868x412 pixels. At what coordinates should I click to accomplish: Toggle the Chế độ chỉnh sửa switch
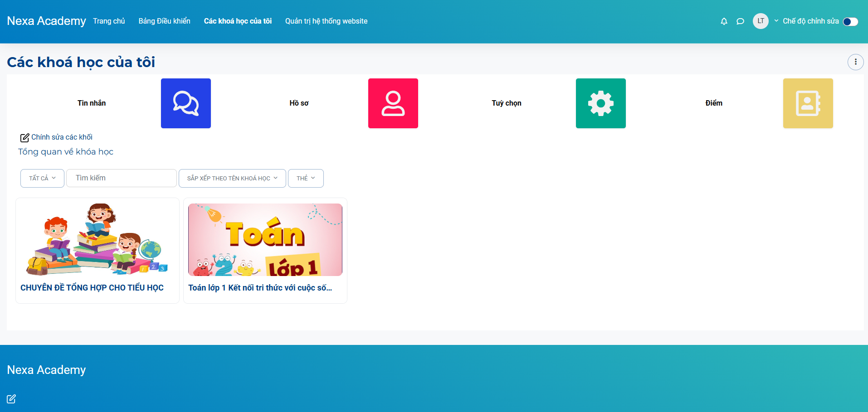pyautogui.click(x=850, y=22)
